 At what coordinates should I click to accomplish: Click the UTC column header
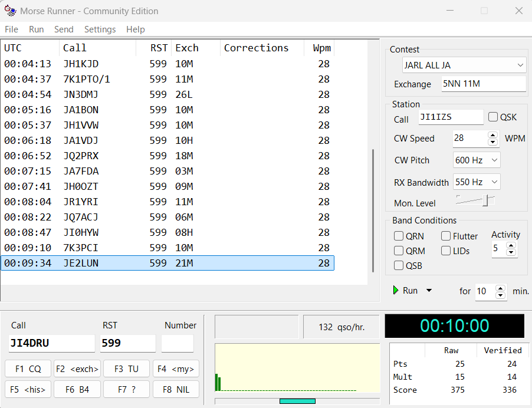click(x=30, y=48)
